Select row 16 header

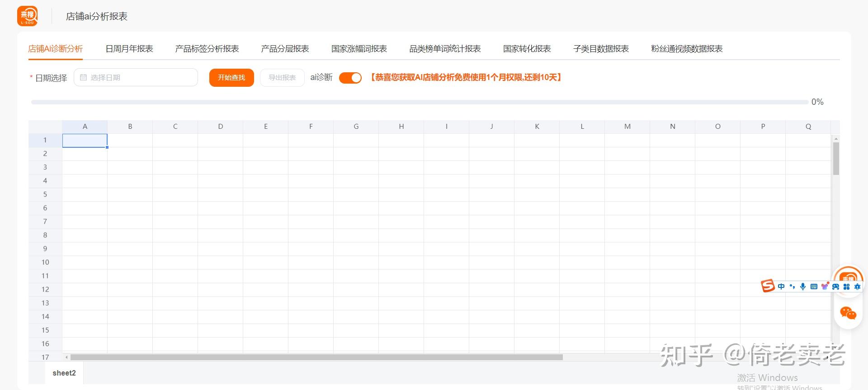point(45,344)
